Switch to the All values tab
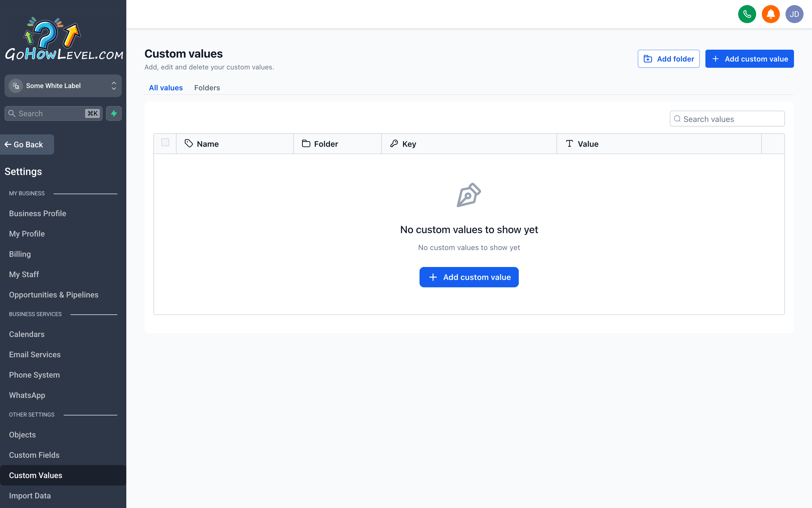Image resolution: width=812 pixels, height=508 pixels. (x=166, y=88)
